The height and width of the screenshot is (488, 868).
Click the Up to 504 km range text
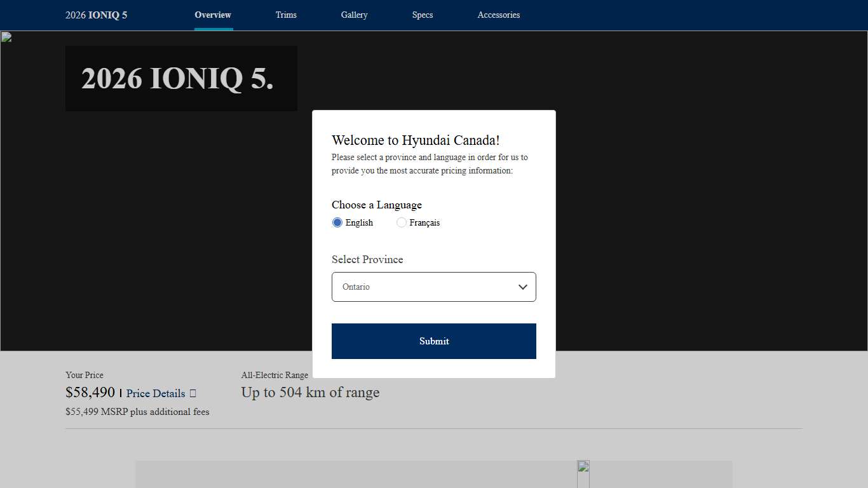[310, 393]
